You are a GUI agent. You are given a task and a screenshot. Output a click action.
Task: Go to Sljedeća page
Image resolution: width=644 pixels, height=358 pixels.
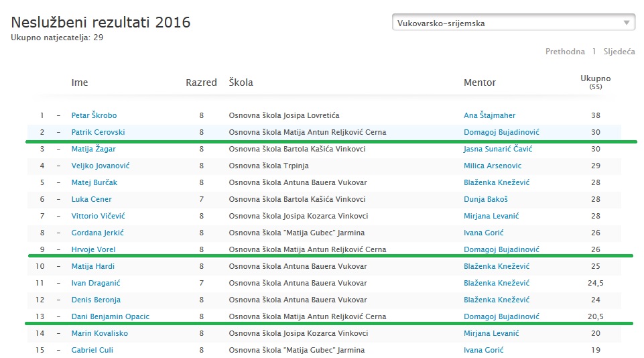tap(619, 52)
